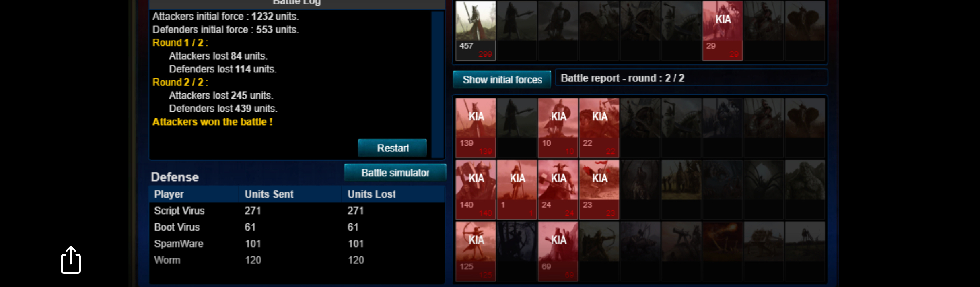980x287 pixels.
Task: Click the Restart button
Action: 392,148
